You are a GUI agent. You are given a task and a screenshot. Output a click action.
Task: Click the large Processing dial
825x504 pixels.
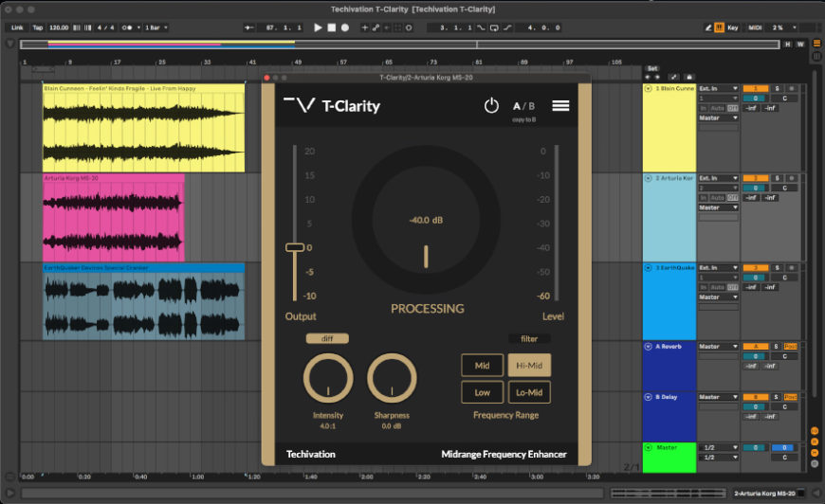pos(426,219)
